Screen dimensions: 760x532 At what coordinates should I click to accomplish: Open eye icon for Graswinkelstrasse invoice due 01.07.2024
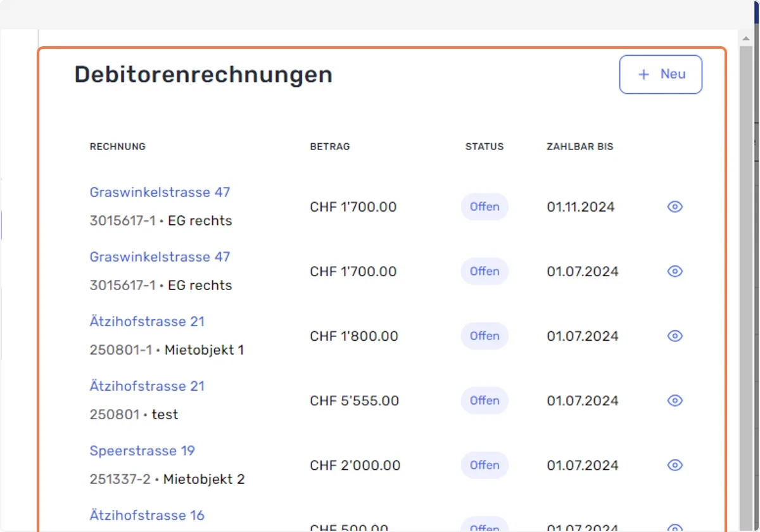pyautogui.click(x=675, y=271)
